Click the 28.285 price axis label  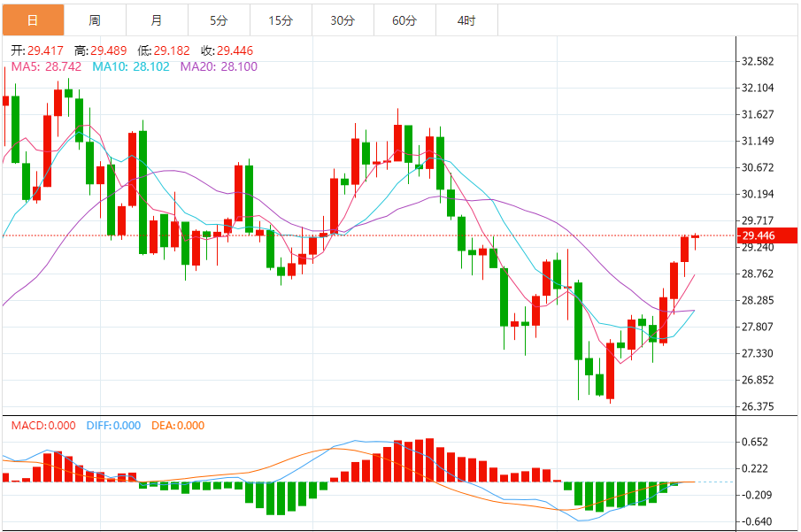pyautogui.click(x=758, y=300)
